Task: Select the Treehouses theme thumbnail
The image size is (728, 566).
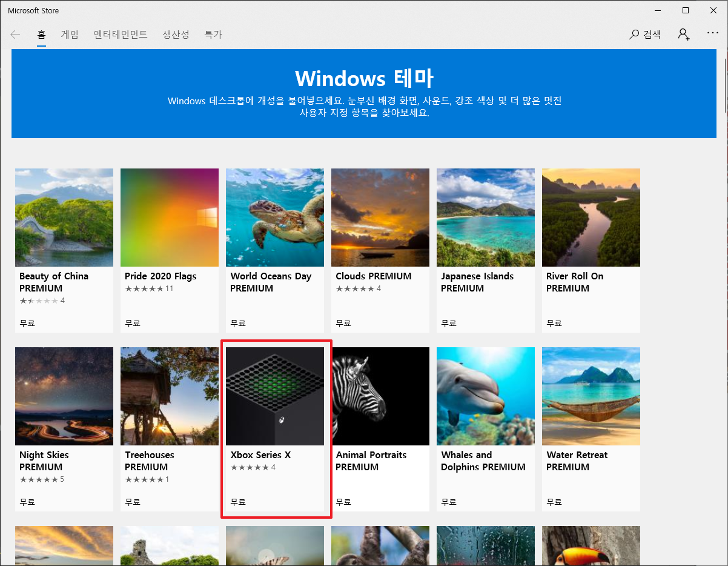Action: tap(170, 396)
